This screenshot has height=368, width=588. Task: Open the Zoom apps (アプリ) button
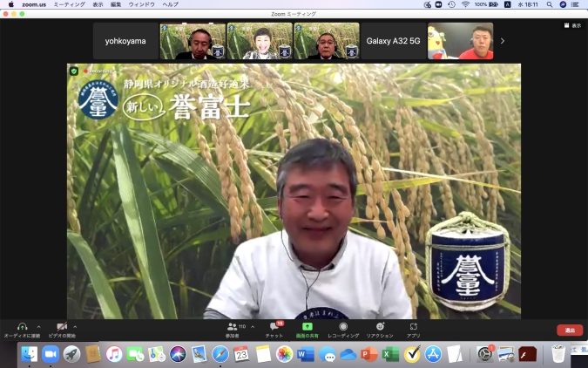point(413,330)
